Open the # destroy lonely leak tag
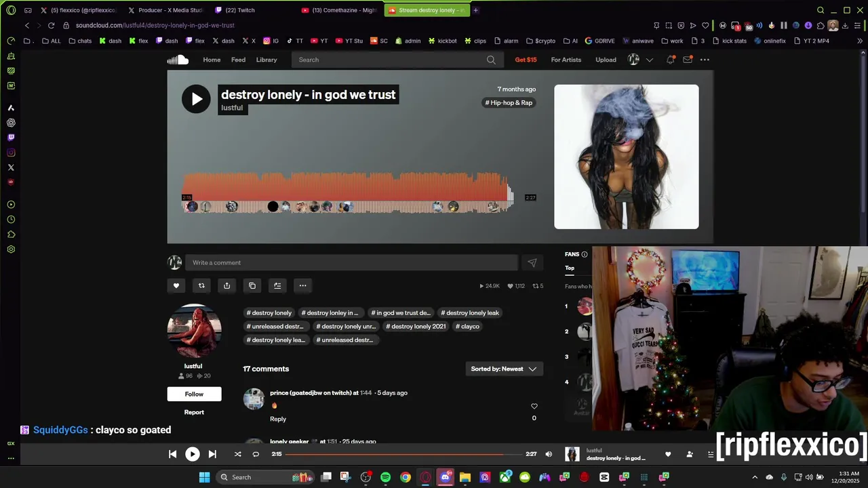Viewport: 868px width, 488px height. click(470, 313)
